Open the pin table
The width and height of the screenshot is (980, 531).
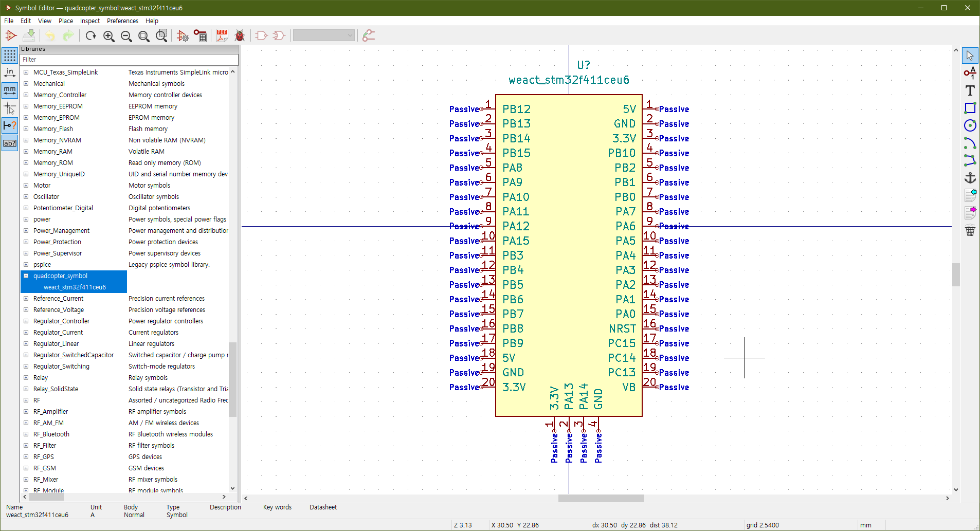(200, 35)
